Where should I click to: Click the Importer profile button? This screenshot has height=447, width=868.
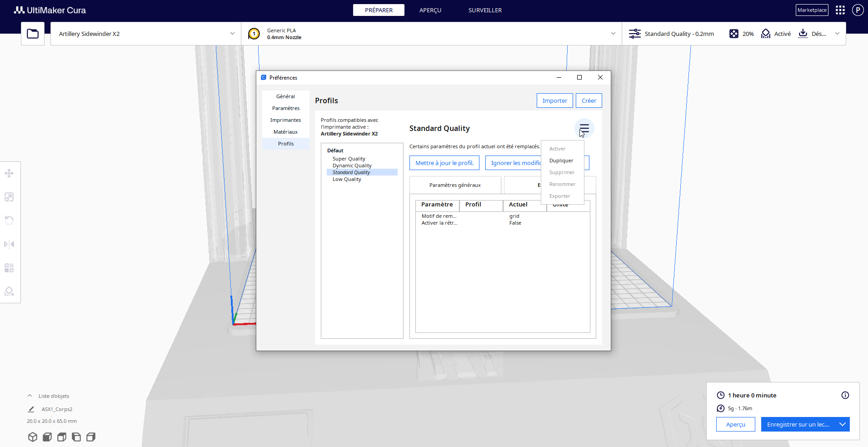pyautogui.click(x=555, y=100)
